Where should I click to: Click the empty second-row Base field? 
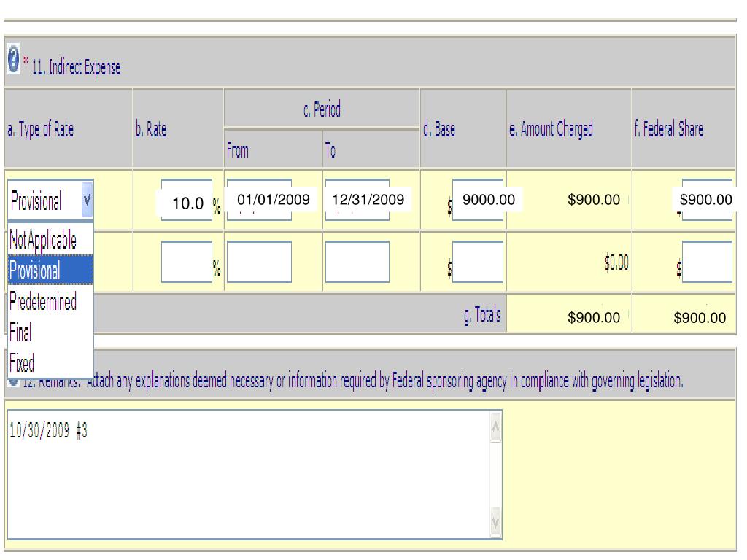[477, 262]
